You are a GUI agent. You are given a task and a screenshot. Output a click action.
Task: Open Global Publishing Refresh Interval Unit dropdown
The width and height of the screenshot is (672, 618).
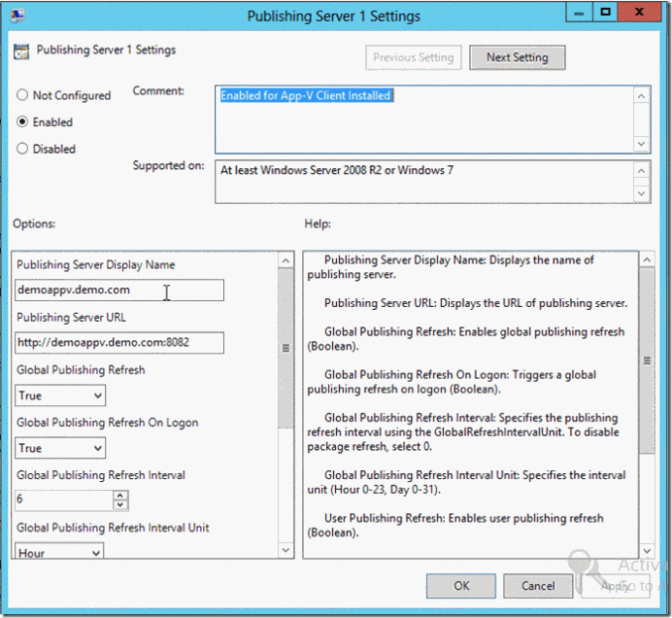59,552
